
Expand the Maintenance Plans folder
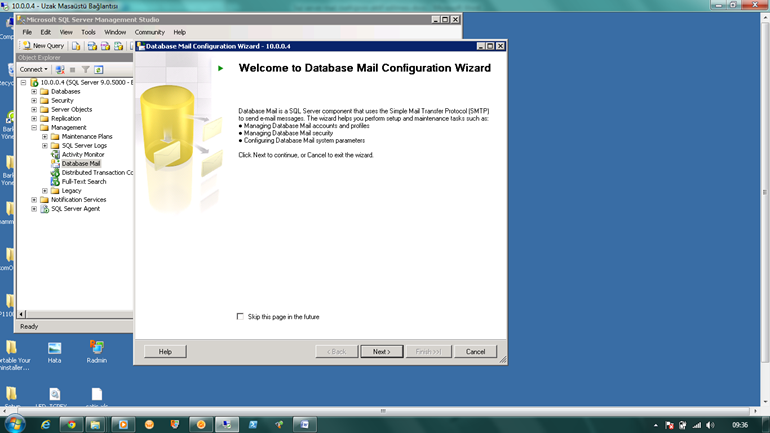[x=45, y=136]
